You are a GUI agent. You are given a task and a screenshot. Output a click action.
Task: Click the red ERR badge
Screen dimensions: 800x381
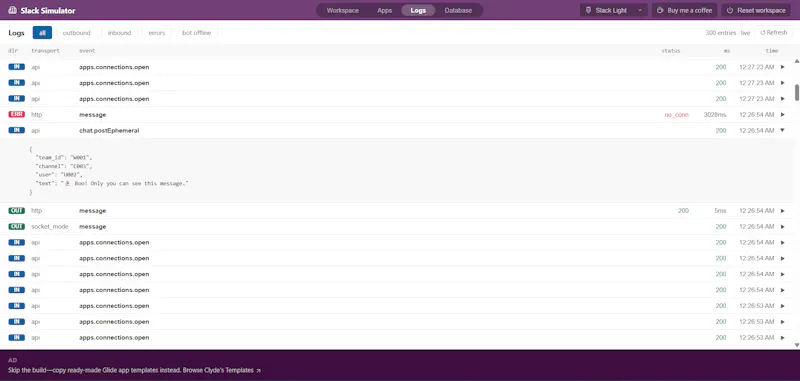(16, 115)
